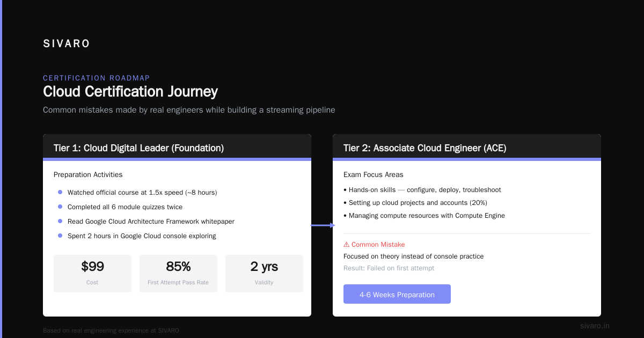The height and width of the screenshot is (338, 644).
Task: Click bullet dot beside 'Completed all 6 module quizzes'
Action: click(x=60, y=207)
